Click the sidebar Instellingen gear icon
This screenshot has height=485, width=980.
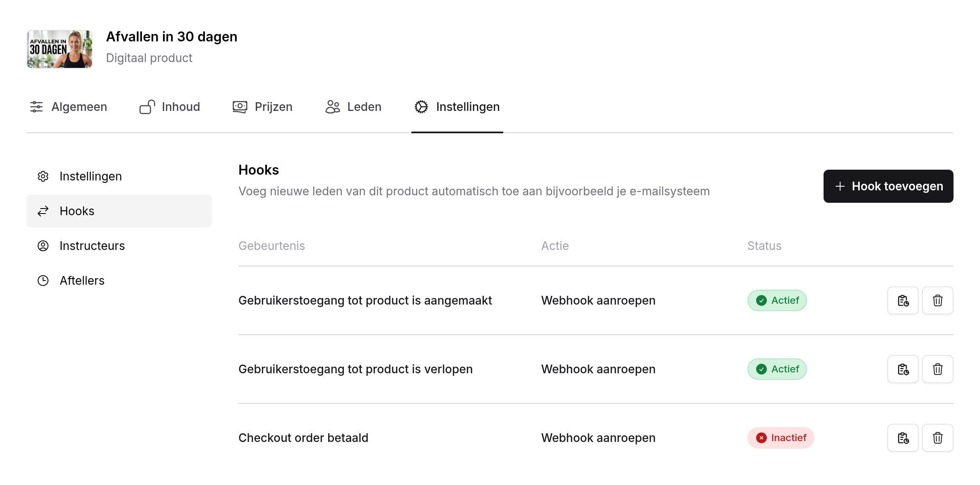pyautogui.click(x=43, y=176)
